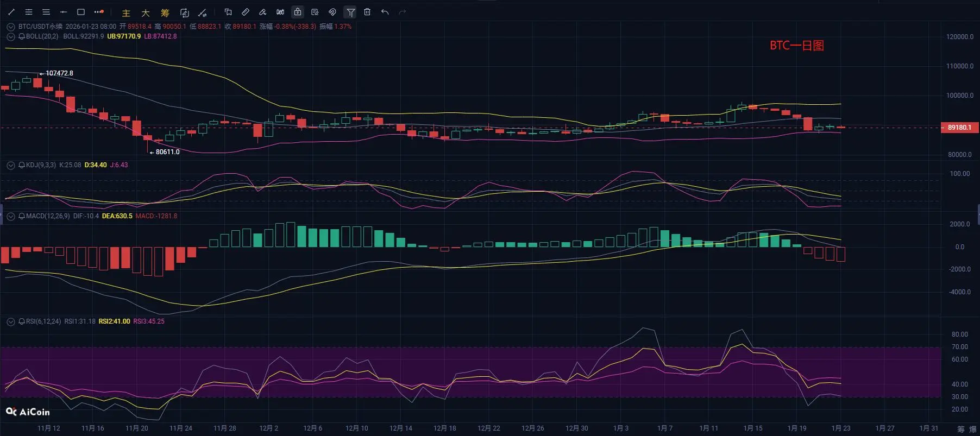
Task: Click the 1月 23 date on time axis
Action: click(x=841, y=428)
